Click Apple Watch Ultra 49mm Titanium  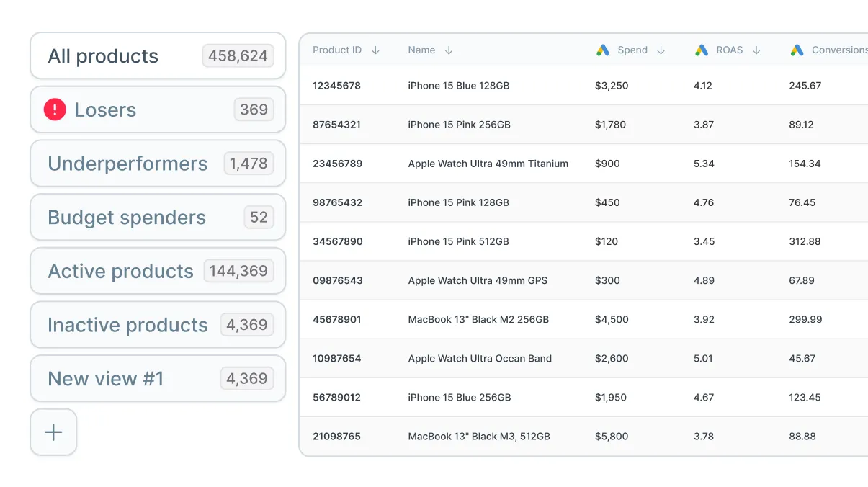coord(488,164)
